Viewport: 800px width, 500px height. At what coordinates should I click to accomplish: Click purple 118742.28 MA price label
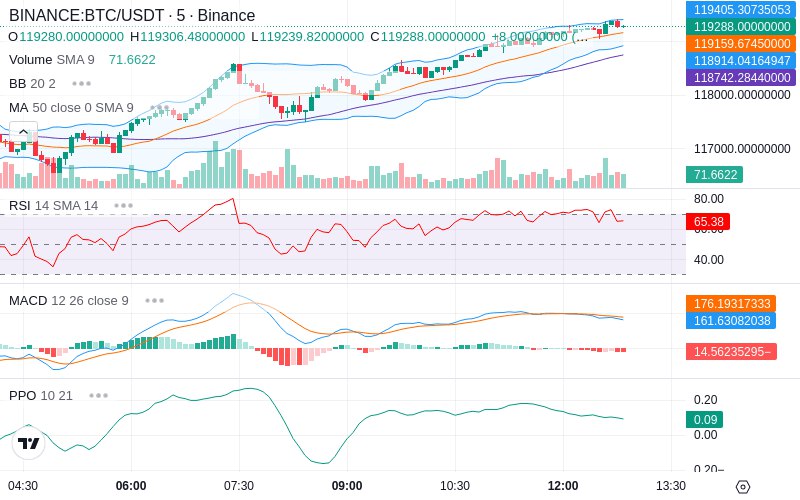[742, 78]
